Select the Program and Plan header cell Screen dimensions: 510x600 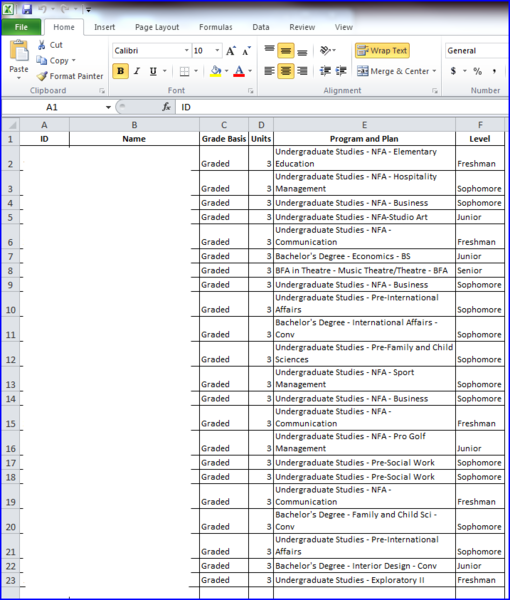coord(364,139)
